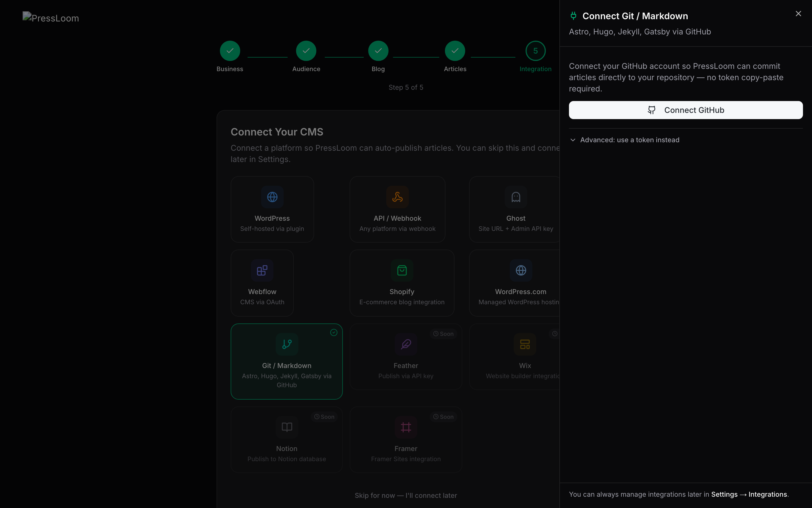Click the 'Step 5 of 5' text
The width and height of the screenshot is (812, 508).
[406, 87]
